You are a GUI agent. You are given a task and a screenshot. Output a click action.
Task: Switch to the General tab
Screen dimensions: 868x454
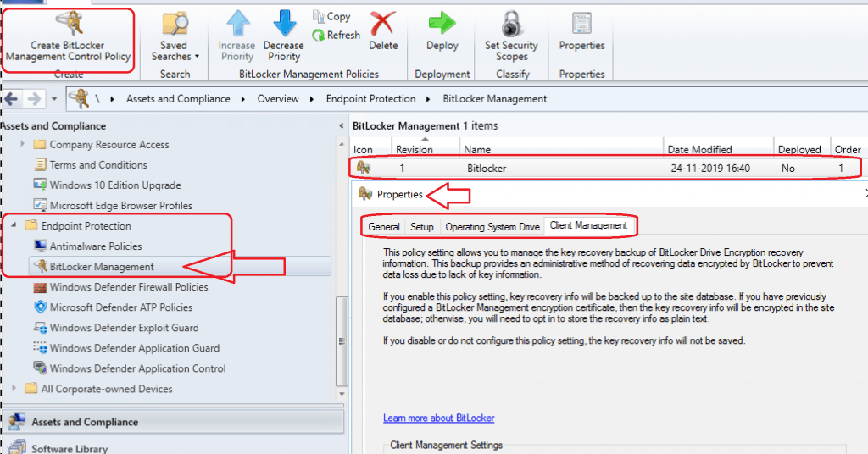384,227
